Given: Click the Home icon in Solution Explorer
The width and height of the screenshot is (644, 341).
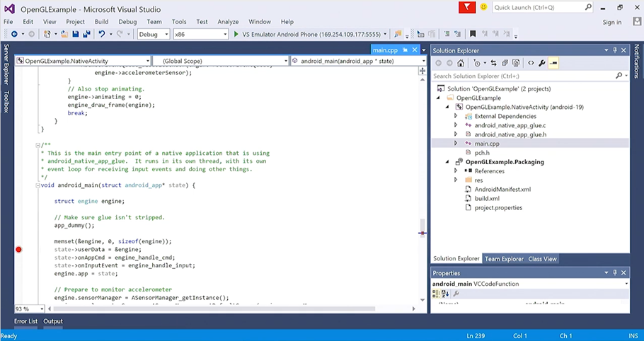Looking at the screenshot, I should [461, 63].
